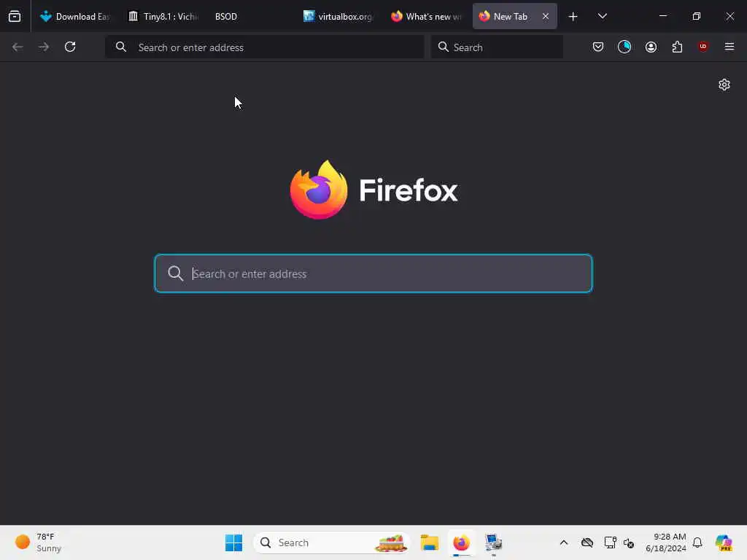Go back one page
The width and height of the screenshot is (747, 560).
point(18,47)
